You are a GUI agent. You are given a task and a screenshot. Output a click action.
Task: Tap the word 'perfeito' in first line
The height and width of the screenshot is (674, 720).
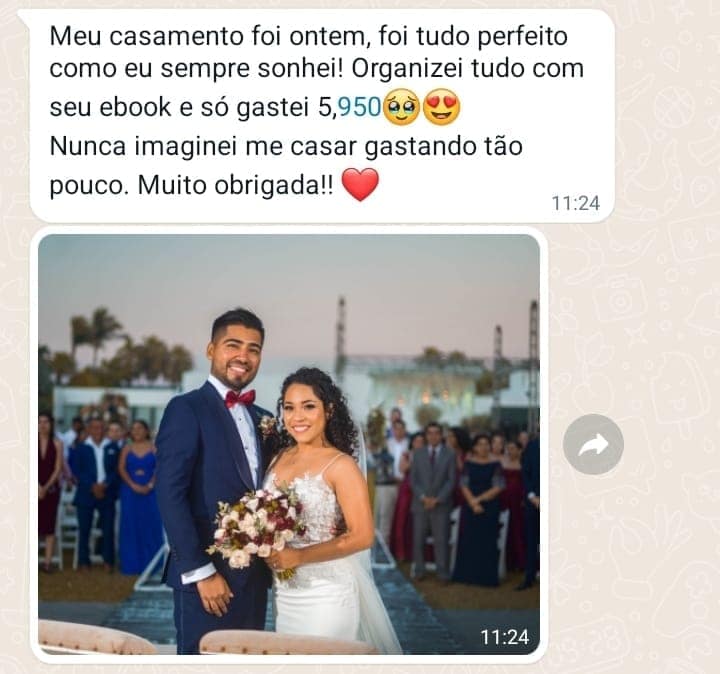523,37
